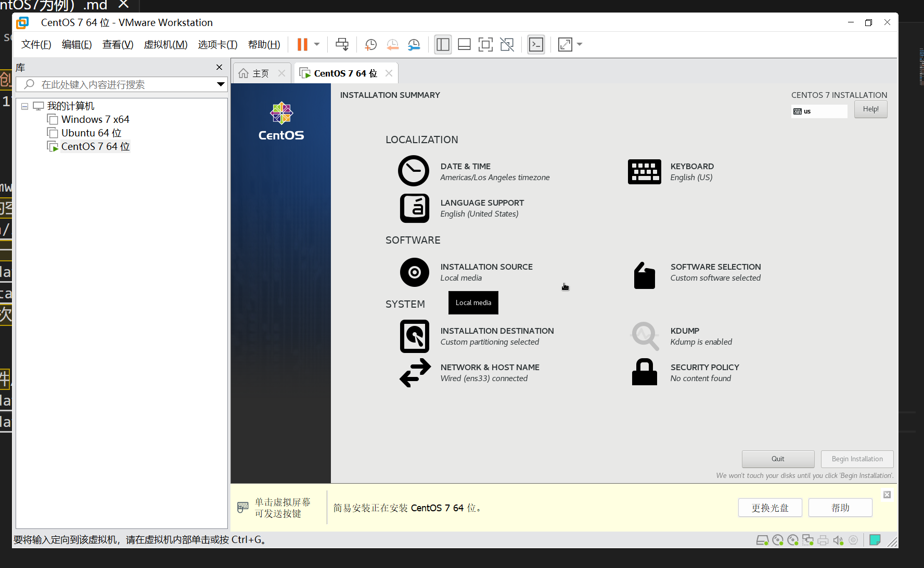Viewport: 924px width, 568px height.
Task: Open the INSTALLATION DESTINATION disk icon
Action: (x=415, y=336)
